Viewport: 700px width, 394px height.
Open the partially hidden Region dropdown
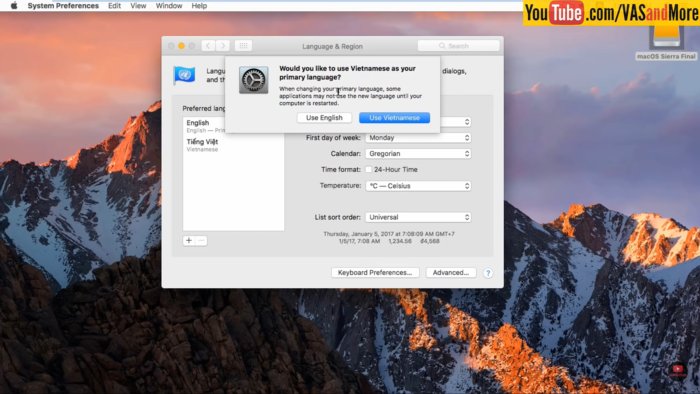click(456, 122)
